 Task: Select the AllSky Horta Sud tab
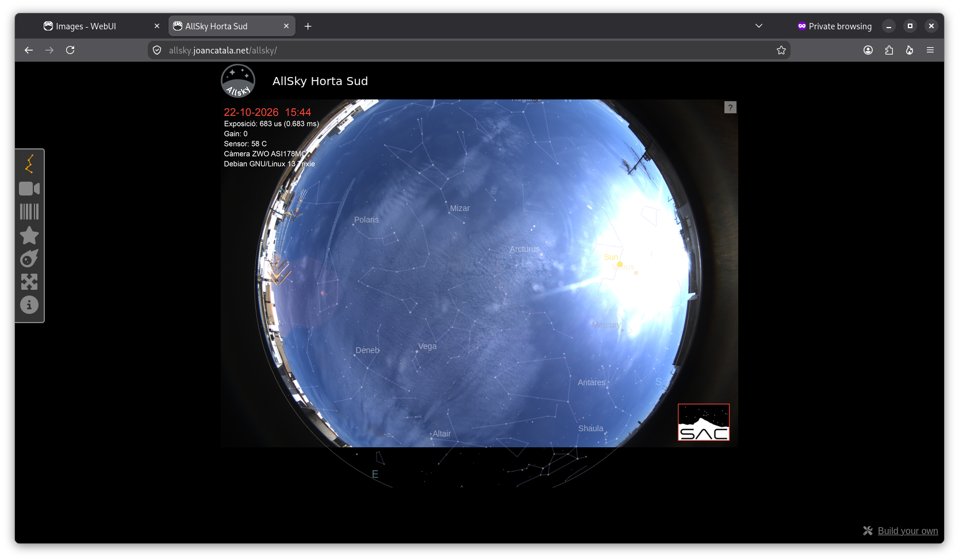[232, 26]
